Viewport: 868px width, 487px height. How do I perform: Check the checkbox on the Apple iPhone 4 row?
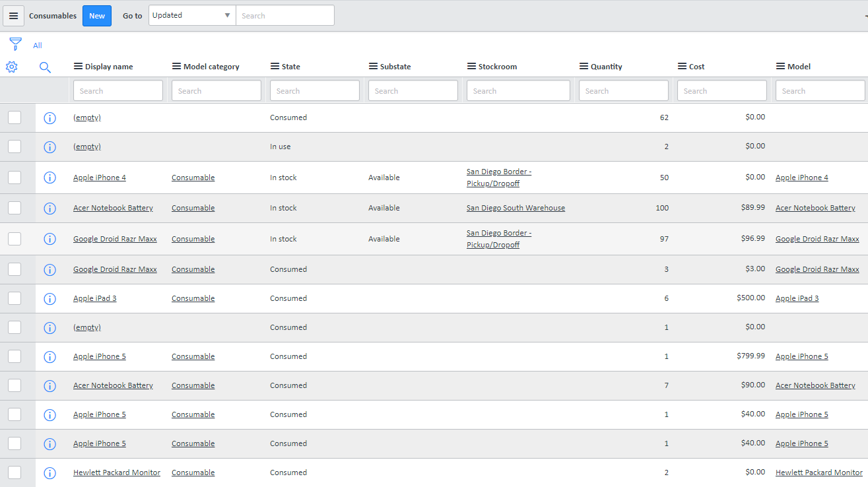point(14,178)
